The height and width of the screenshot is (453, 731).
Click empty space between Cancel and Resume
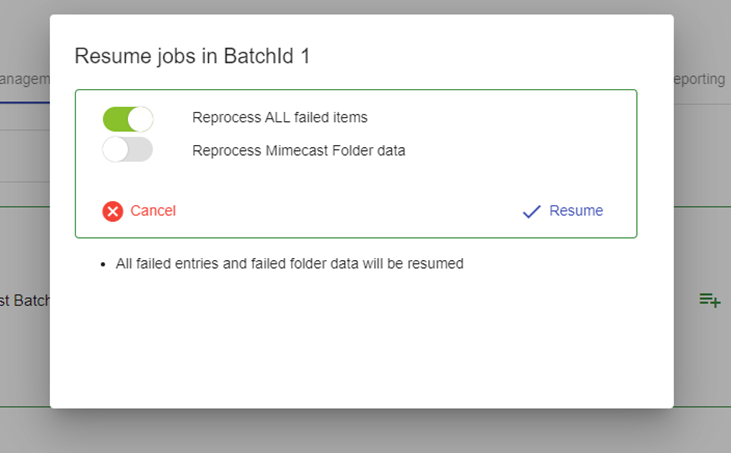350,211
